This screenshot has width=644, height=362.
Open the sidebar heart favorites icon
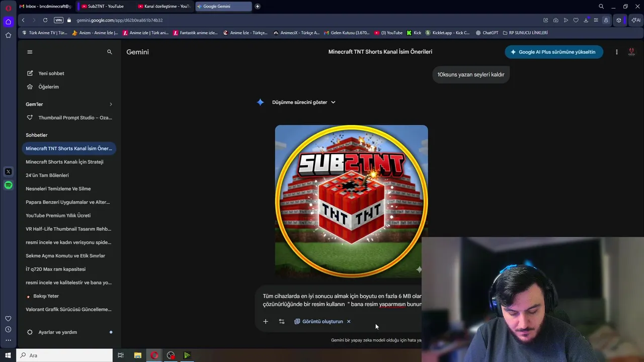[x=8, y=318]
